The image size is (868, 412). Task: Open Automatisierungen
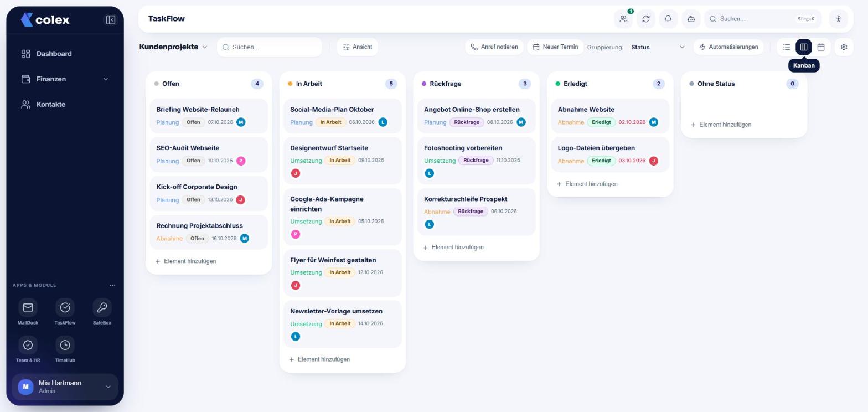tap(728, 47)
